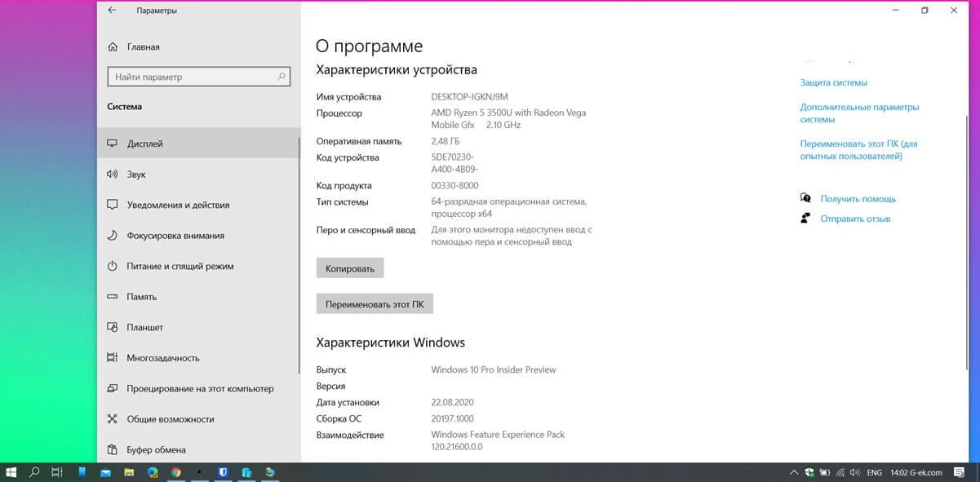Open File Explorer from the taskbar
Image resolution: width=980 pixels, height=482 pixels.
click(x=129, y=472)
